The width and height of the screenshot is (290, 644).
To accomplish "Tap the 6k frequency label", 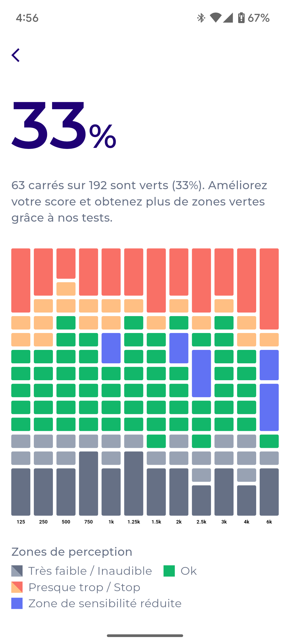I will pos(269,521).
